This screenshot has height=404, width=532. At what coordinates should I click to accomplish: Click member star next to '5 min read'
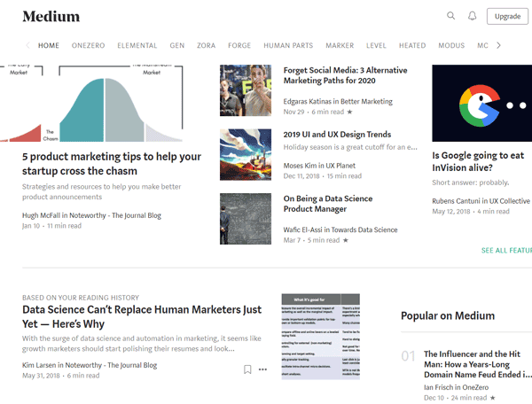click(x=346, y=240)
